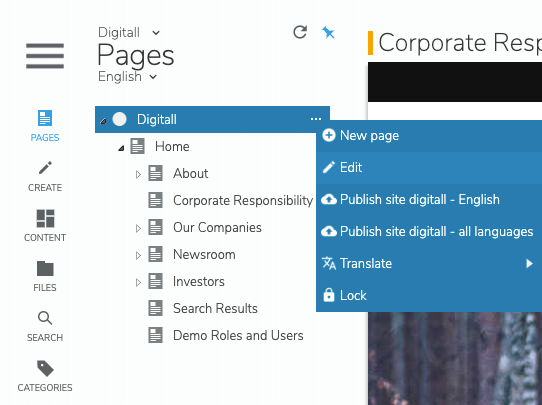Click the three-dots menu on Digitall
This screenshot has width=542, height=405.
(x=316, y=119)
